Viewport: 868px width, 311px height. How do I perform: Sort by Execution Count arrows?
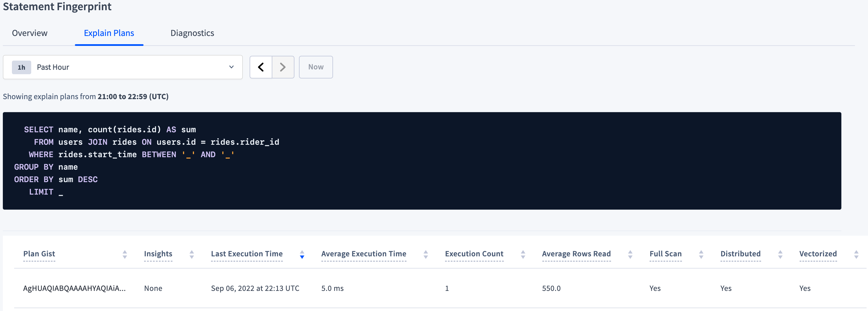pos(523,254)
